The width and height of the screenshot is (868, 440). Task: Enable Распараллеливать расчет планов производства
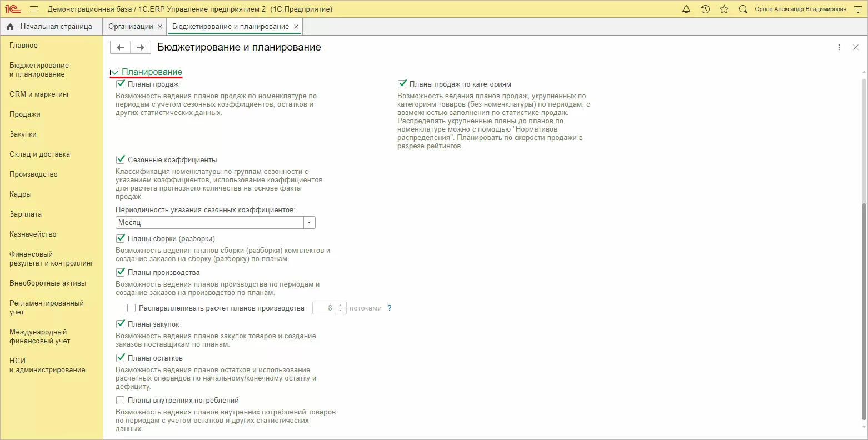[132, 308]
